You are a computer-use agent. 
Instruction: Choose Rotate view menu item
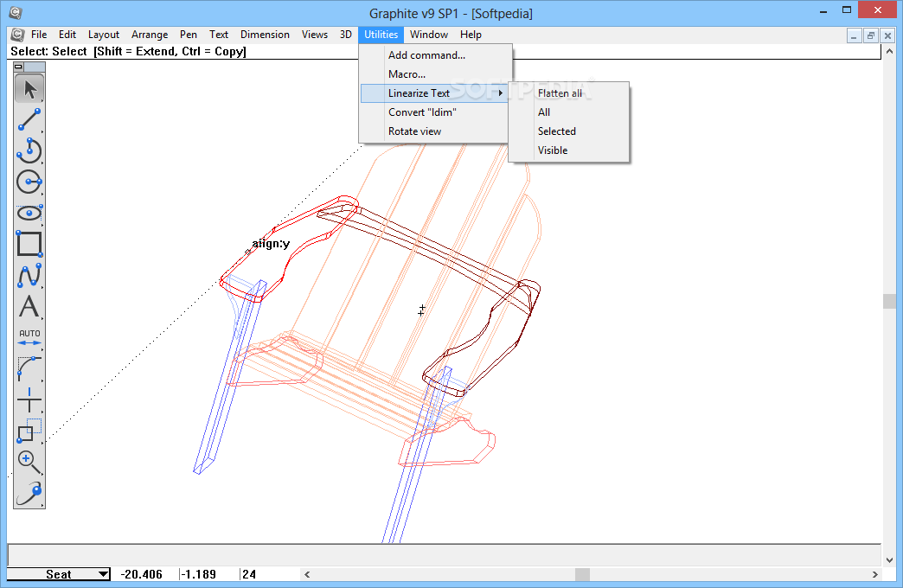pos(435,131)
